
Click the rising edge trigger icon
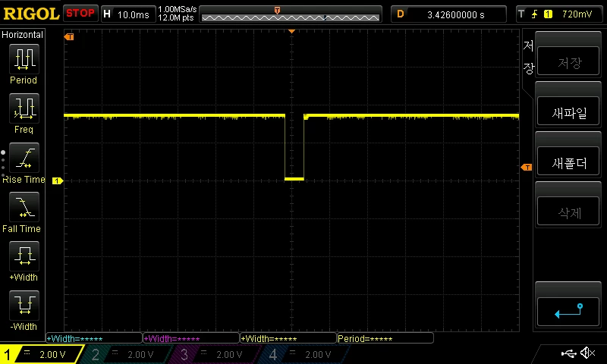pos(535,14)
